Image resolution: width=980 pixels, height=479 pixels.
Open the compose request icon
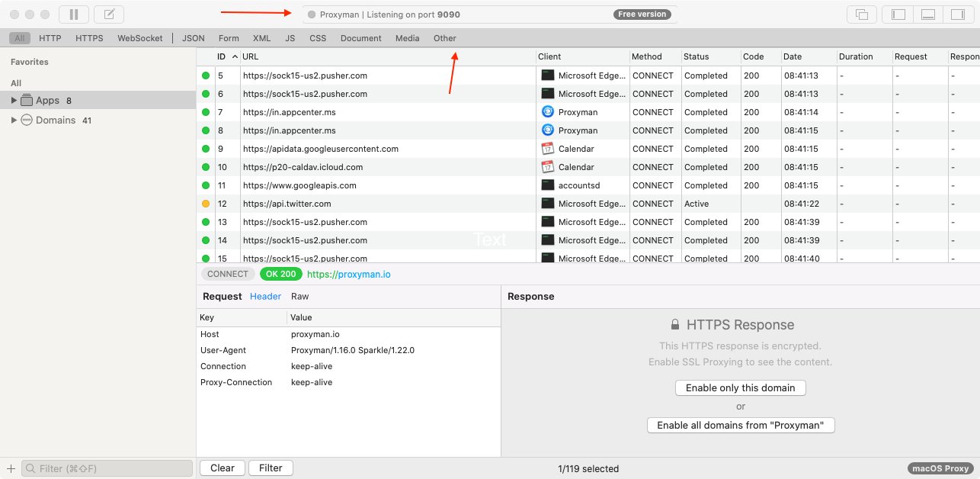(109, 14)
